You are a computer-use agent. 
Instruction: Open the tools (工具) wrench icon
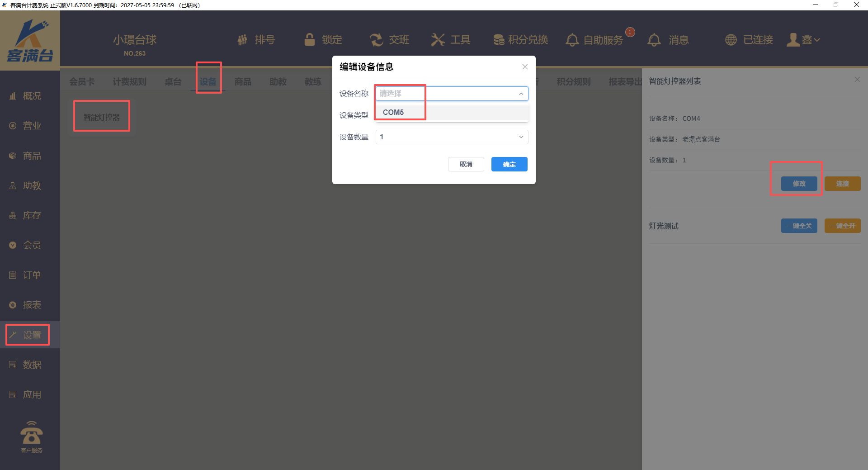pyautogui.click(x=438, y=40)
